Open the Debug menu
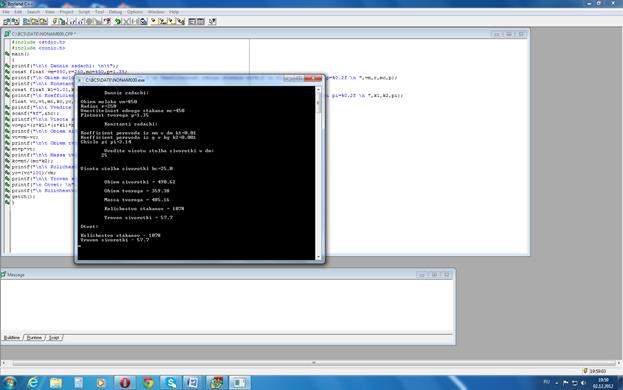 pyautogui.click(x=115, y=12)
